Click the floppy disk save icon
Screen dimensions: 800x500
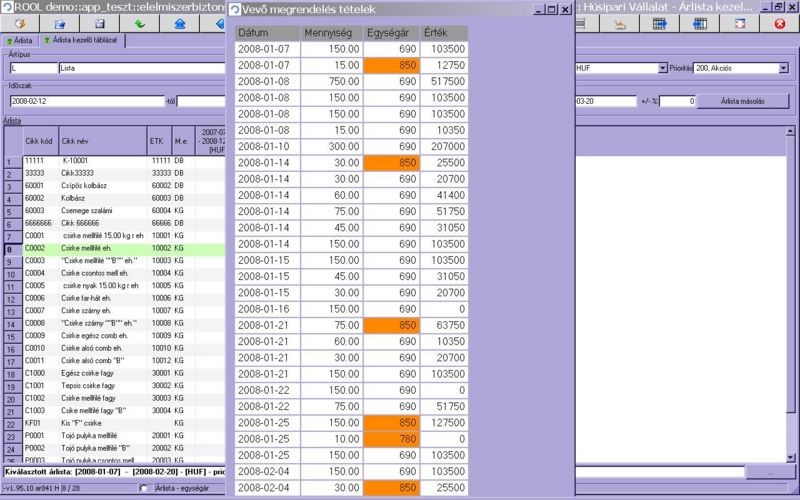pos(99,23)
